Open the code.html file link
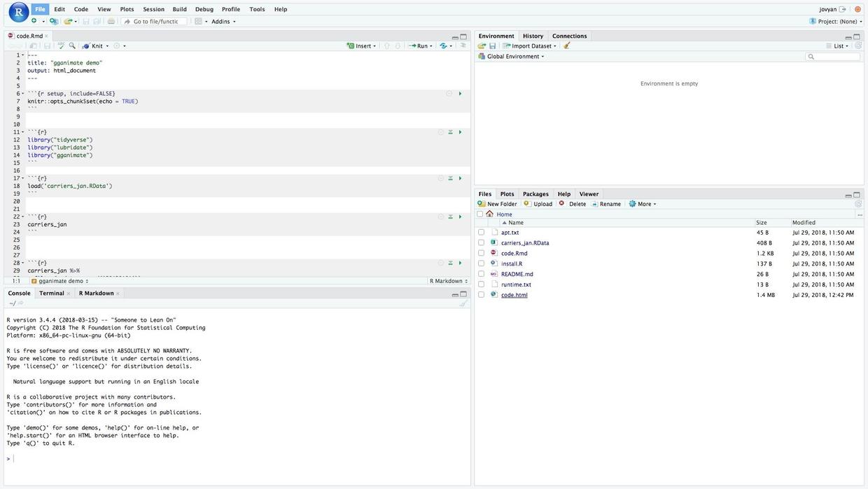 [514, 295]
